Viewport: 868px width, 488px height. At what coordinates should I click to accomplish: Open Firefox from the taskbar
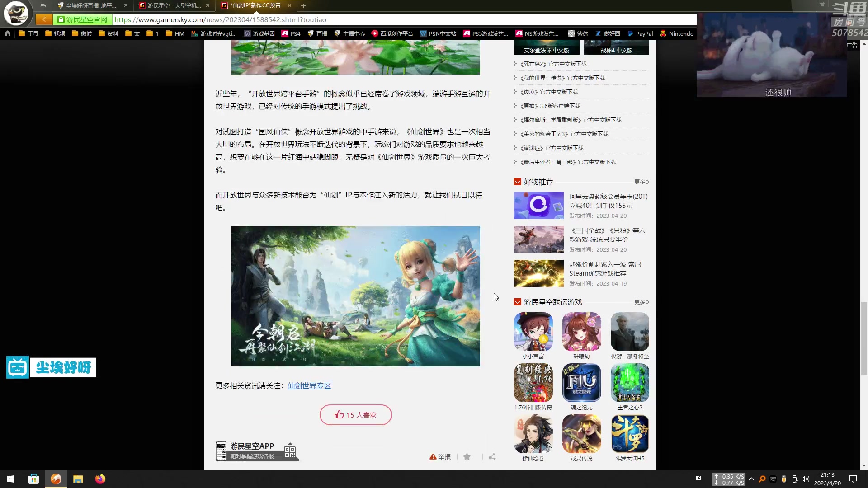click(x=100, y=479)
